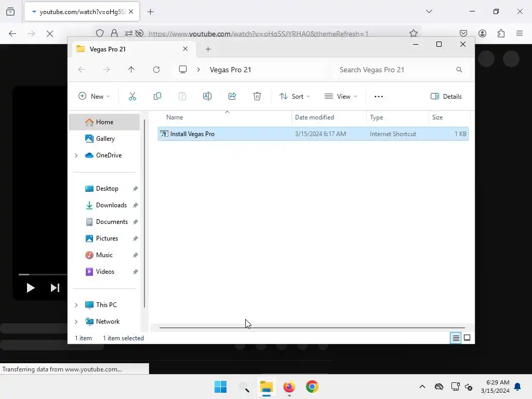The image size is (532, 399).
Task: Add a new tab in File Explorer
Action: [x=208, y=49]
